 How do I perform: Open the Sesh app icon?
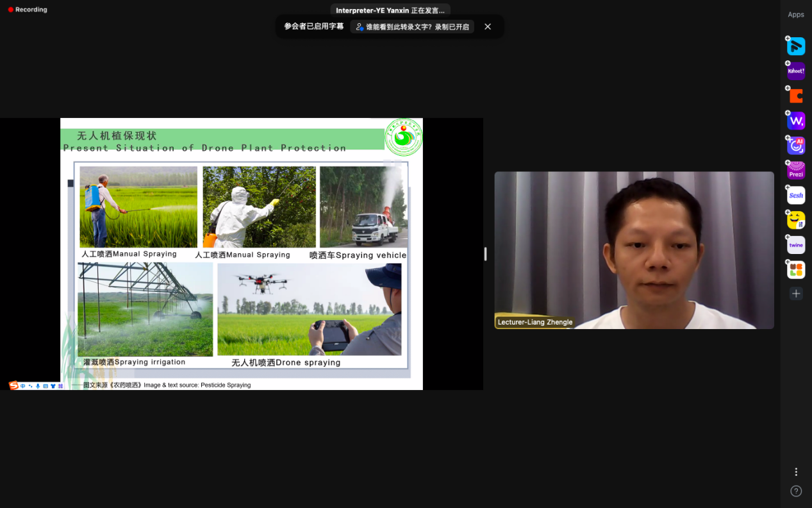click(x=796, y=195)
